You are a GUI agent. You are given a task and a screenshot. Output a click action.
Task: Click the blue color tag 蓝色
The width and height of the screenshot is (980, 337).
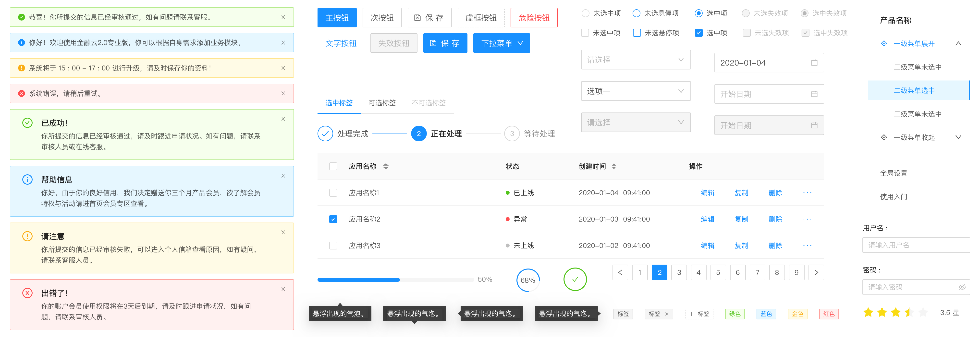[x=766, y=314]
